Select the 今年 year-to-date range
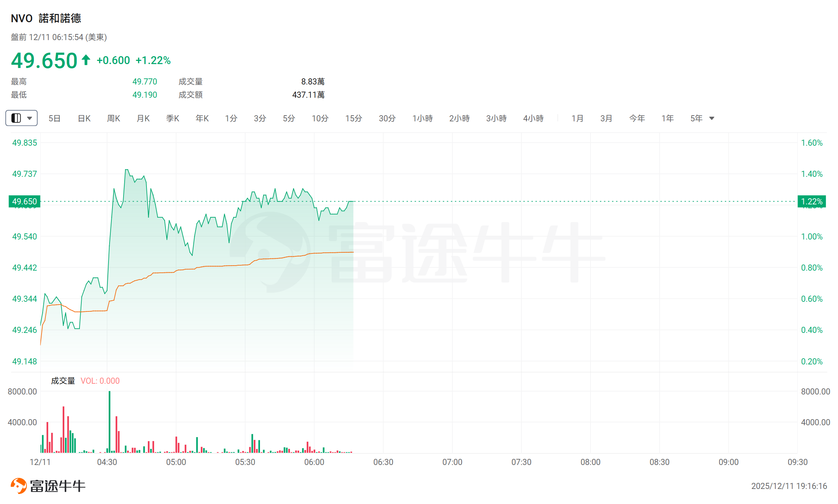This screenshot has height=504, width=838. pyautogui.click(x=637, y=118)
